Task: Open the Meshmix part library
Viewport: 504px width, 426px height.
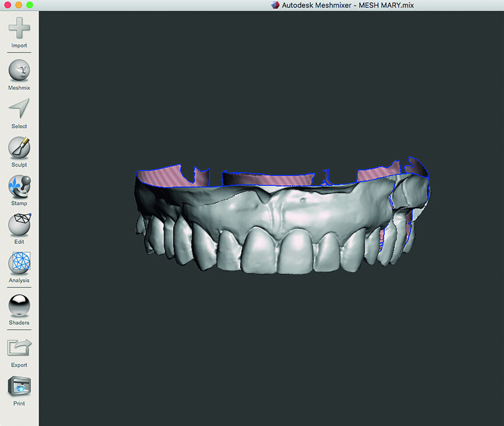Action: (x=19, y=71)
